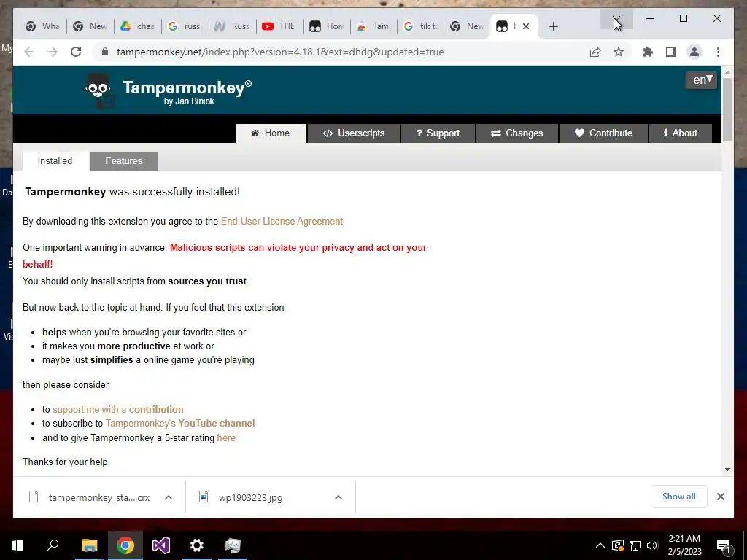Open taskbar search magnifier
Image resolution: width=747 pixels, height=560 pixels.
coord(53,545)
